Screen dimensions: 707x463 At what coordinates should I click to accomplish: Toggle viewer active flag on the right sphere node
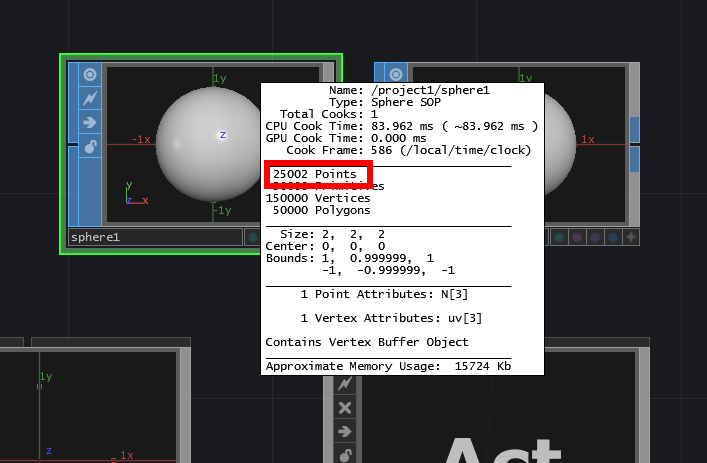395,73
